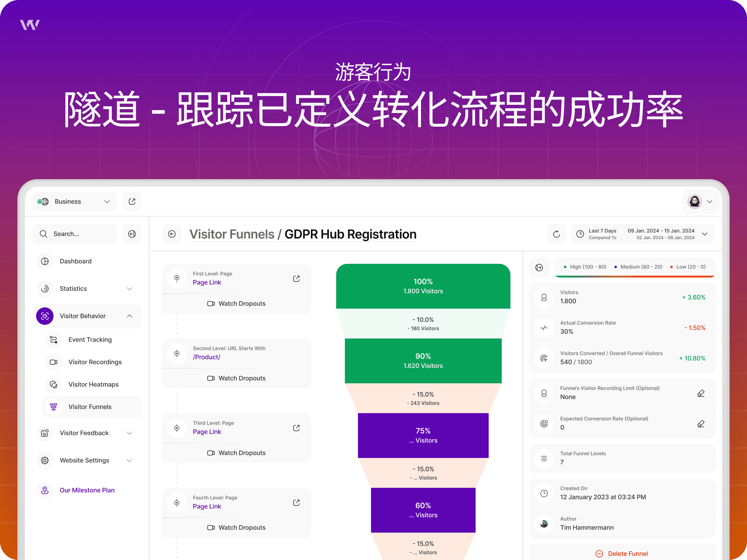
Task: Collapse sidebar using arrow-circle icon next to search
Action: pyautogui.click(x=132, y=234)
